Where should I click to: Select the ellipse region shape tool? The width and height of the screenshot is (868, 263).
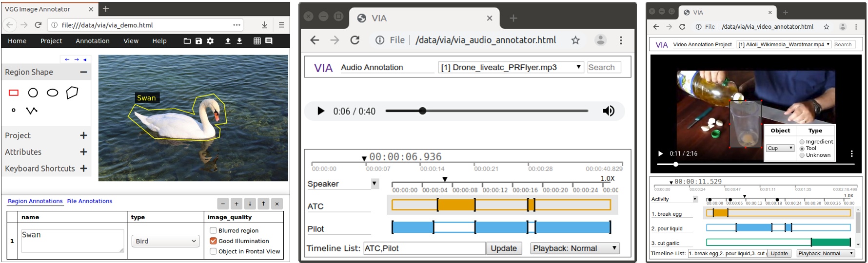coord(52,93)
